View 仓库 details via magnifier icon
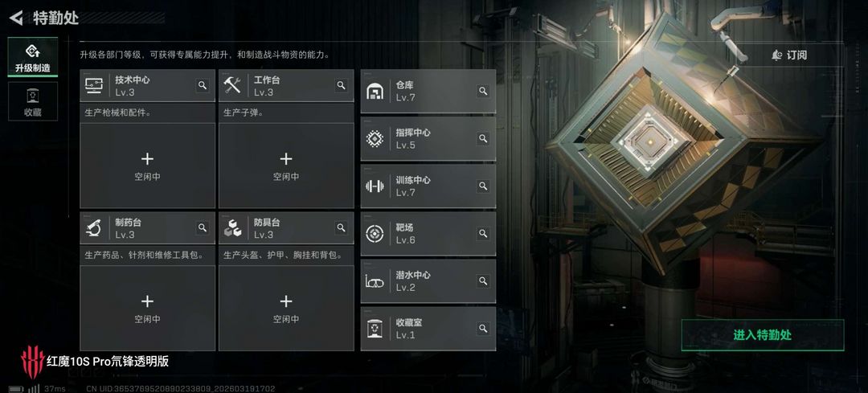Screen dimensions: 868x393 (483, 91)
